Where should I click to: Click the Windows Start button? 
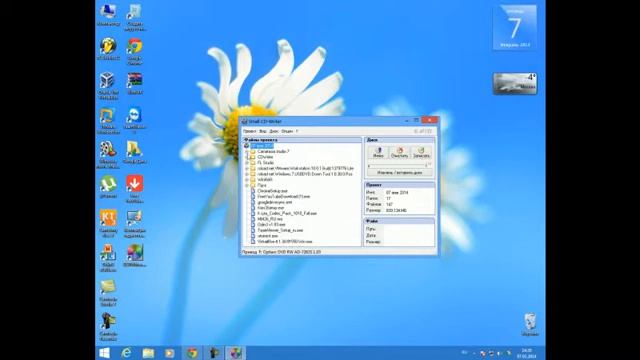(x=104, y=353)
